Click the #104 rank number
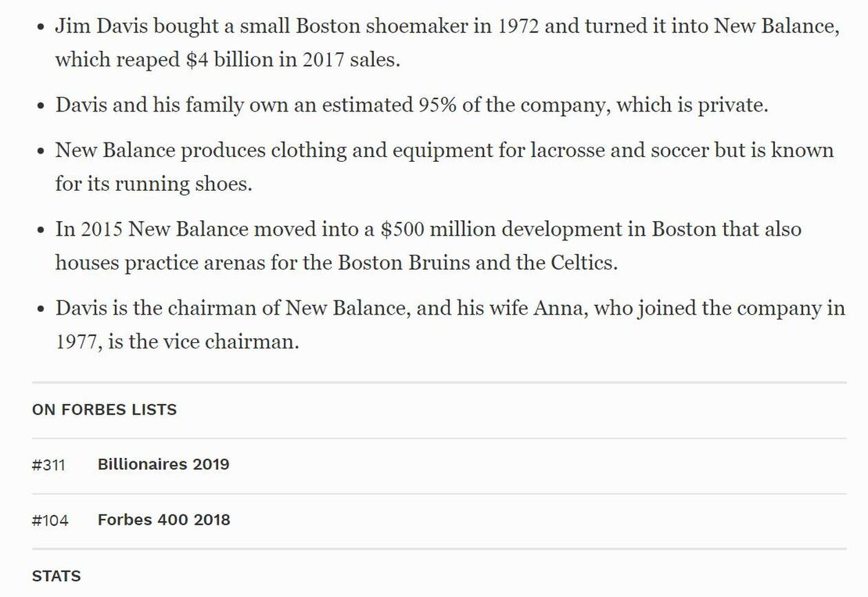The height and width of the screenshot is (597, 868). point(50,521)
